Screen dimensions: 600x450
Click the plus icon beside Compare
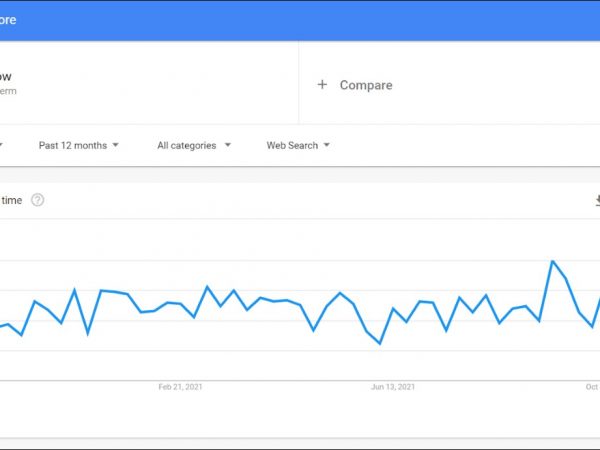pos(322,85)
